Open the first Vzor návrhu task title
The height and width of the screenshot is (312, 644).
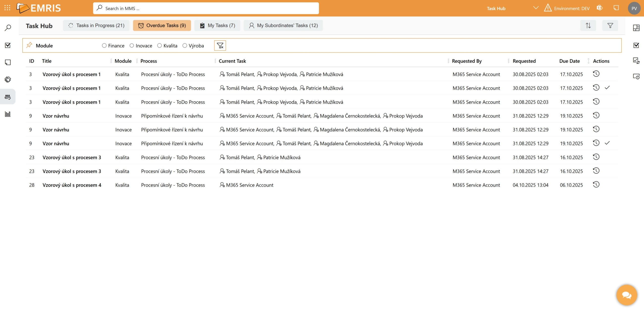(x=56, y=116)
